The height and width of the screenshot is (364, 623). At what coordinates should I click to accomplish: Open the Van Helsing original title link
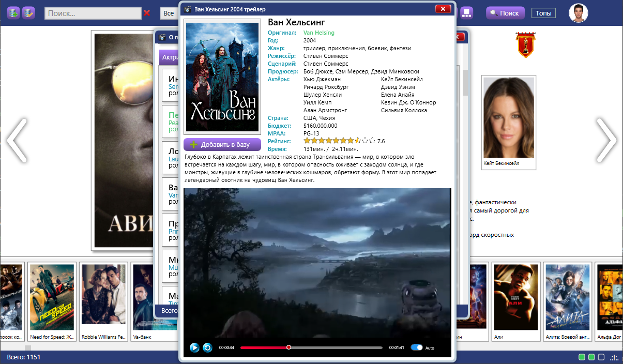(x=318, y=33)
